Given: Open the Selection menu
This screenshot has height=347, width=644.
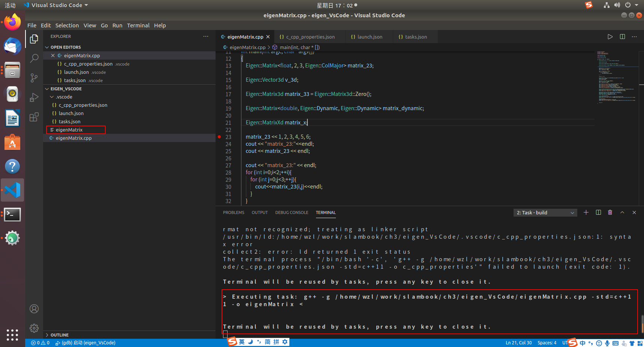Looking at the screenshot, I should tap(67, 25).
